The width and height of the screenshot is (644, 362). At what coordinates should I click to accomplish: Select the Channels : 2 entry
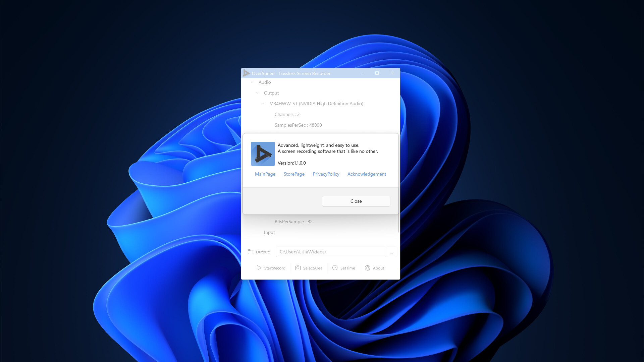(x=287, y=114)
